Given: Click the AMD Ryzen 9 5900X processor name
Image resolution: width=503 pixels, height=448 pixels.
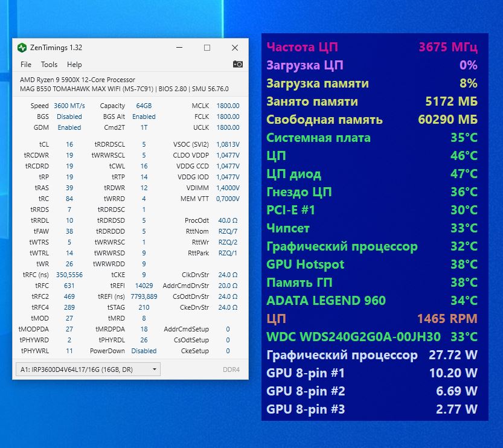Looking at the screenshot, I should point(77,80).
